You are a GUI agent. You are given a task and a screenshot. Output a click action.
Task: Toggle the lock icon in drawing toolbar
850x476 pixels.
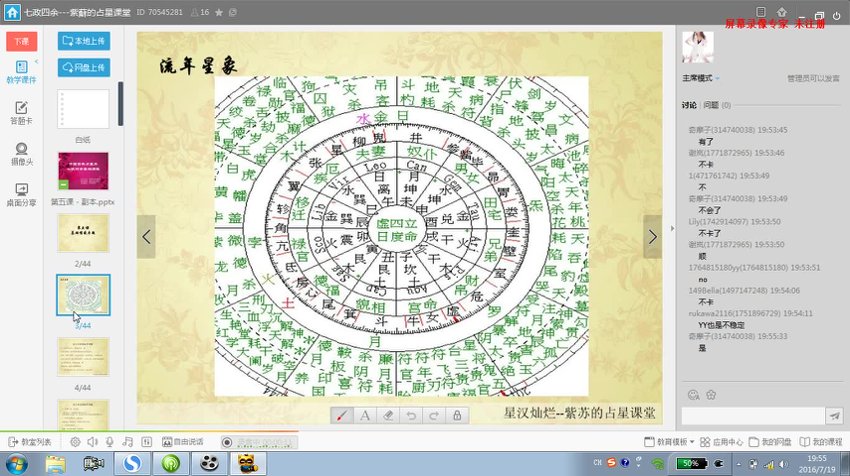(x=457, y=416)
